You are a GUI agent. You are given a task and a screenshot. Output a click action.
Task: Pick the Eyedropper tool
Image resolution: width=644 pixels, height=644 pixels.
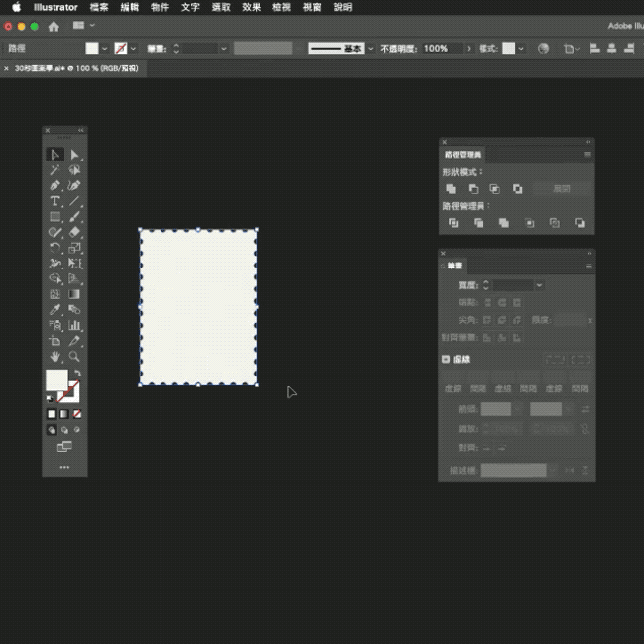[55, 309]
